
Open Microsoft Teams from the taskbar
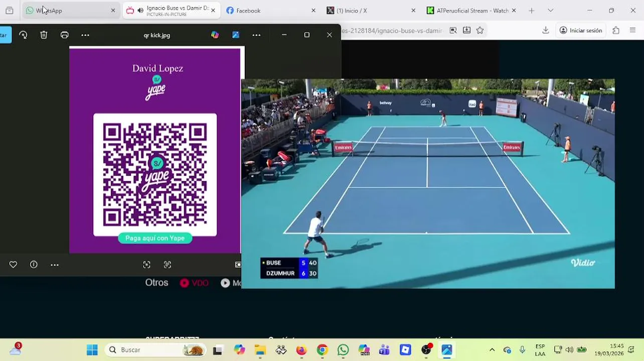coord(384,350)
